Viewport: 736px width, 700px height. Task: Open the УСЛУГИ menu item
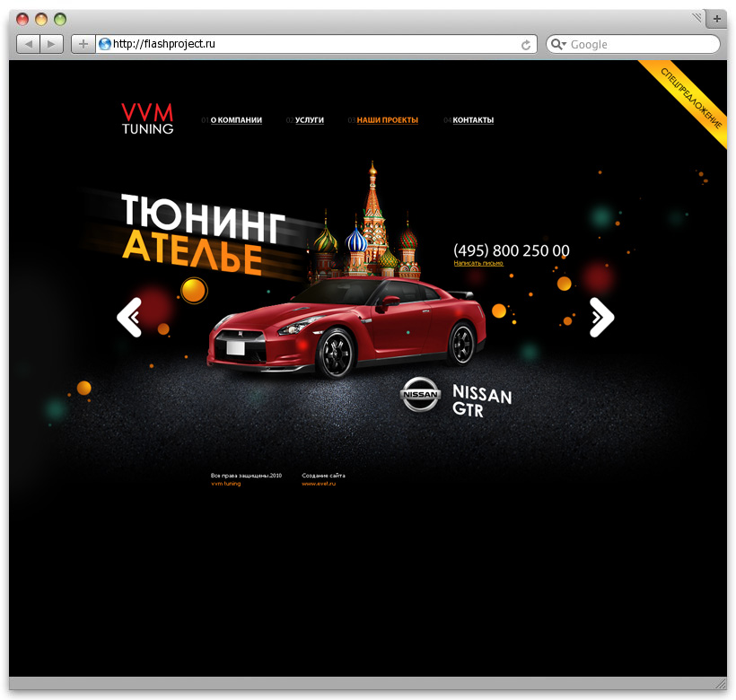310,119
